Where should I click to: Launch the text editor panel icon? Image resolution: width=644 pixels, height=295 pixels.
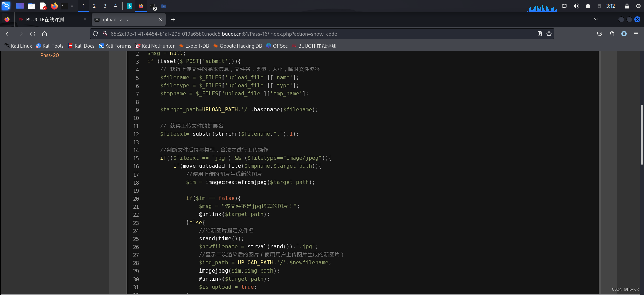pos(43,6)
